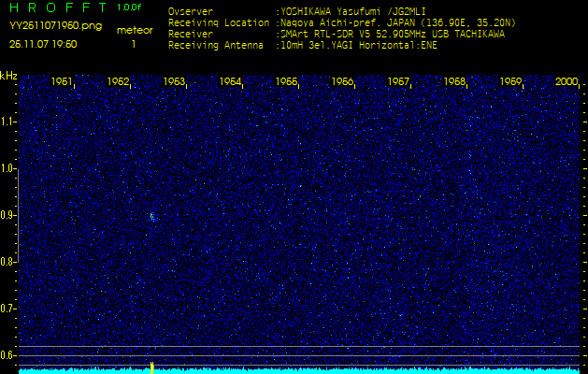Click the 26.11.07 19:50 timestamp

[x=43, y=44]
